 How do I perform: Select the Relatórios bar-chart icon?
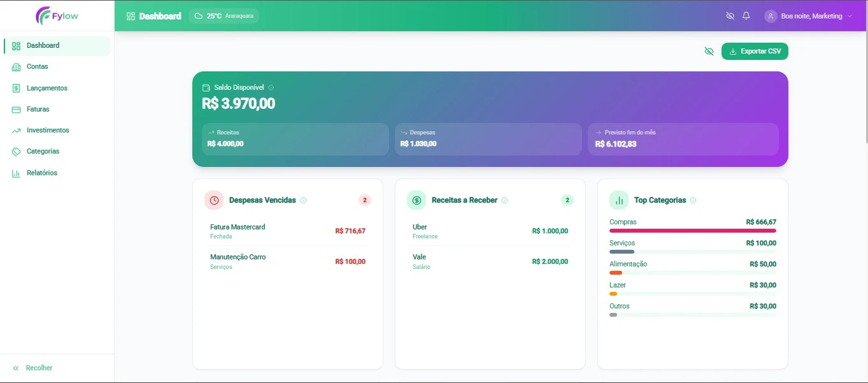(15, 173)
